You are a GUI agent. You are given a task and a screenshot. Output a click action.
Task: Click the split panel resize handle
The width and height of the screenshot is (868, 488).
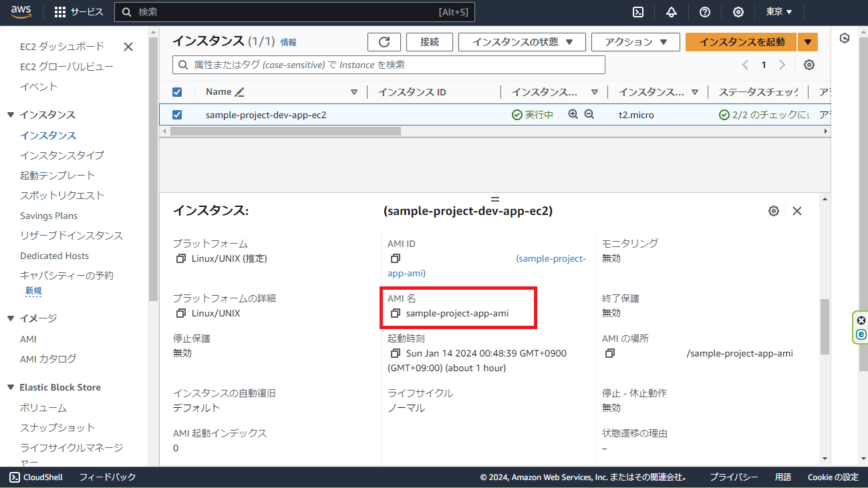(x=495, y=199)
